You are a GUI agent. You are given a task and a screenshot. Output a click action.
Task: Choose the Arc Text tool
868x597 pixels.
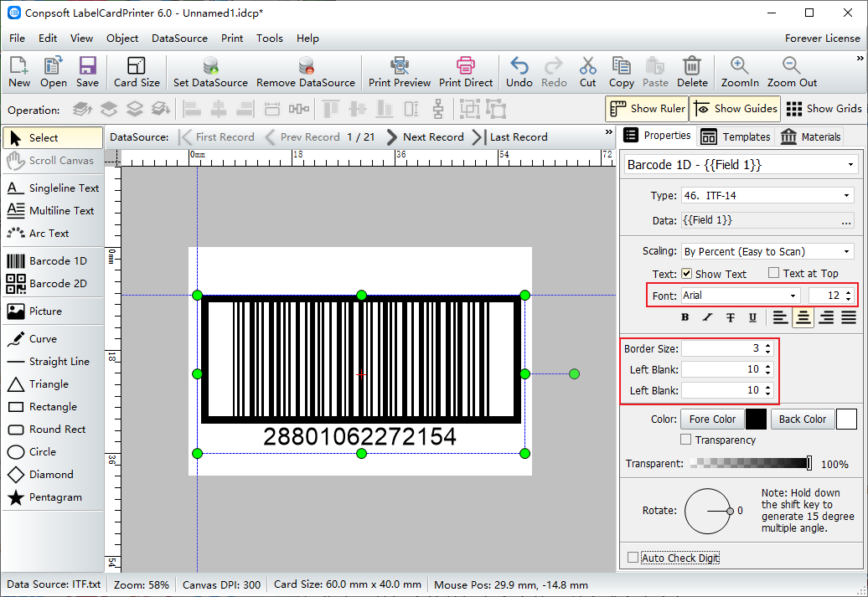[53, 234]
